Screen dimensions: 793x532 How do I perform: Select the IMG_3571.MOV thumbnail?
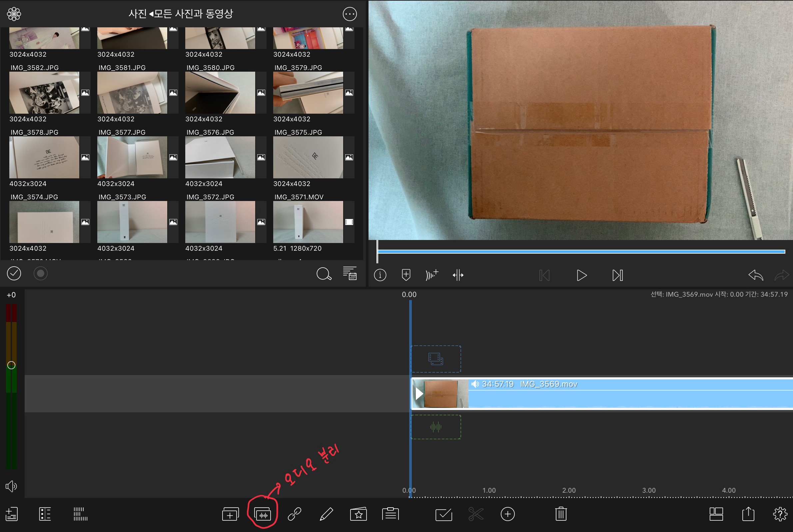tap(308, 222)
